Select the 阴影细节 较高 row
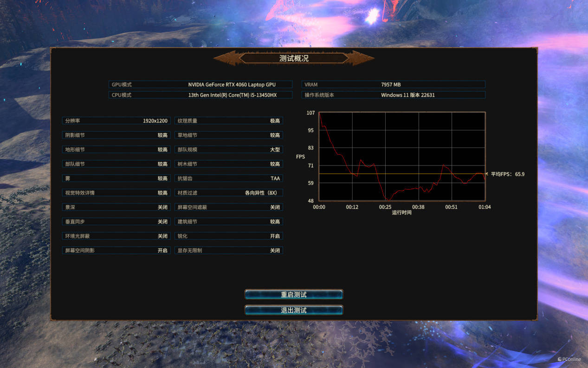Image resolution: width=588 pixels, height=368 pixels. pos(116,135)
